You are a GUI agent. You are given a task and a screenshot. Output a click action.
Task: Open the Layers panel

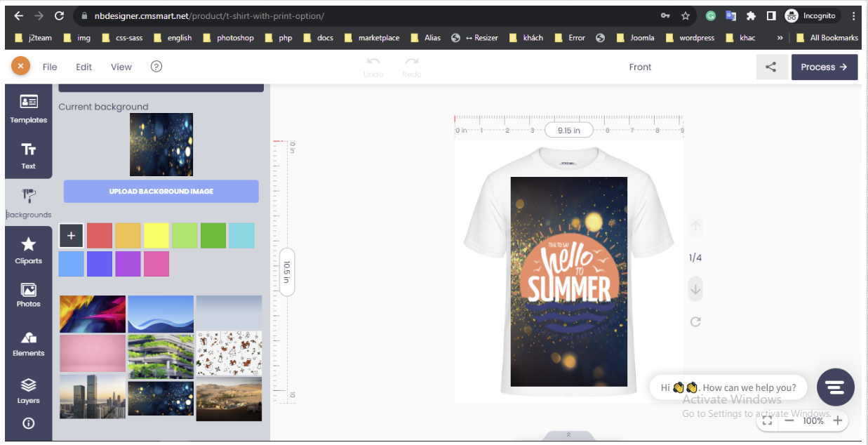(28, 390)
